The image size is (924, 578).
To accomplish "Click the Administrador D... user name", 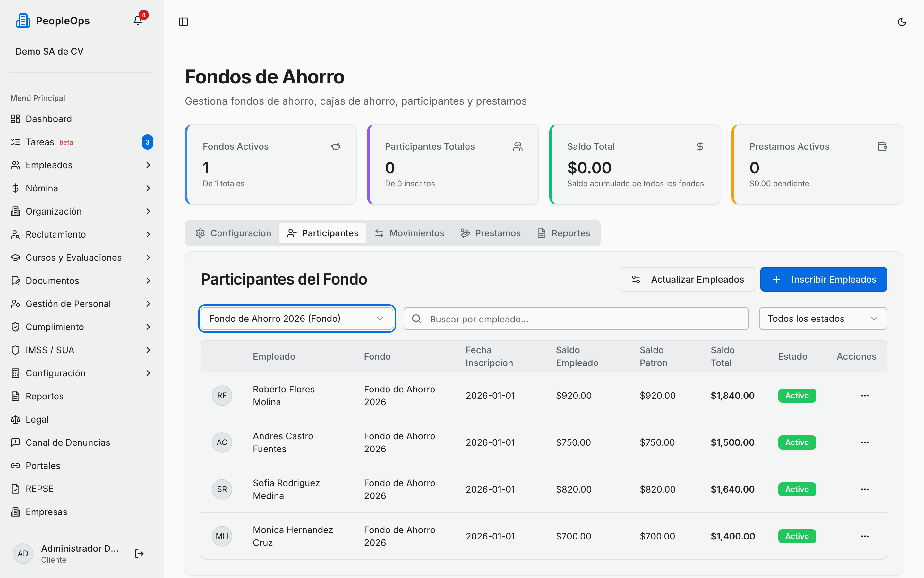I will 80,548.
